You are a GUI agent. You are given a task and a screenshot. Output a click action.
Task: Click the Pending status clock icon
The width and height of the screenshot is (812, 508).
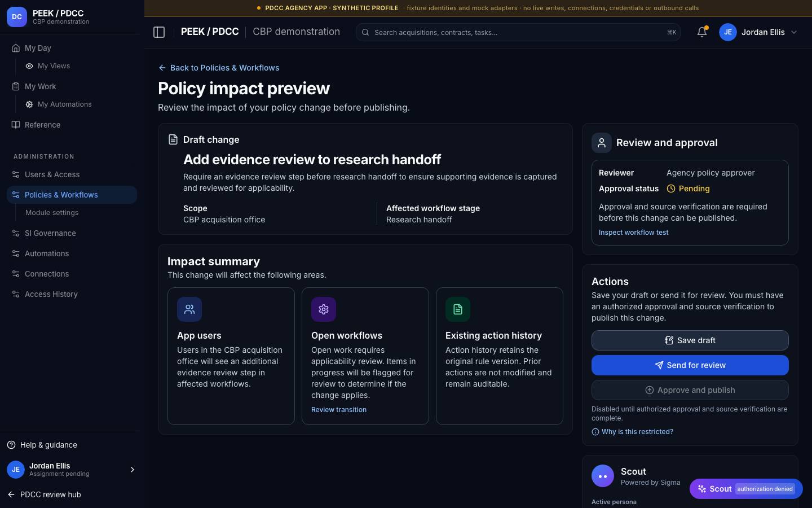[671, 189]
